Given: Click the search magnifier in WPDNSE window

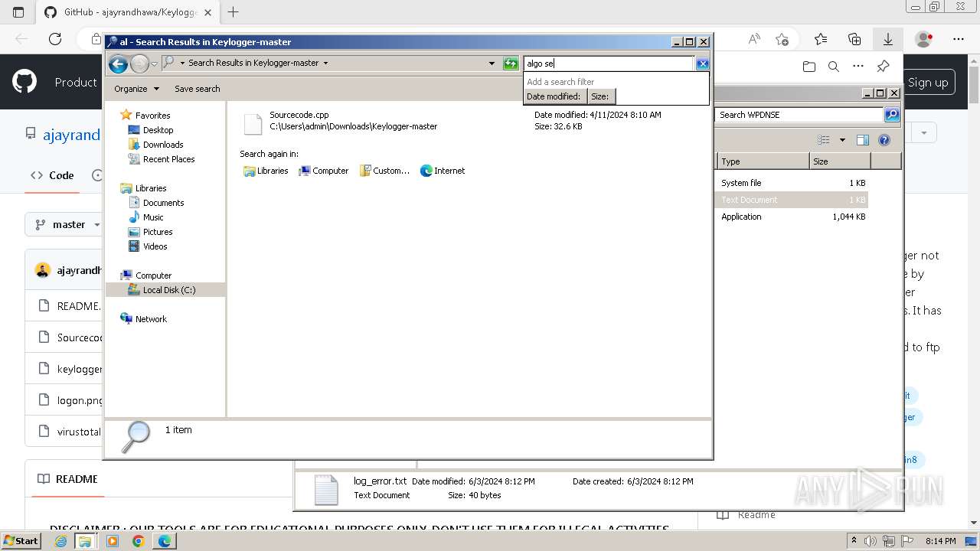Looking at the screenshot, I should pyautogui.click(x=892, y=115).
